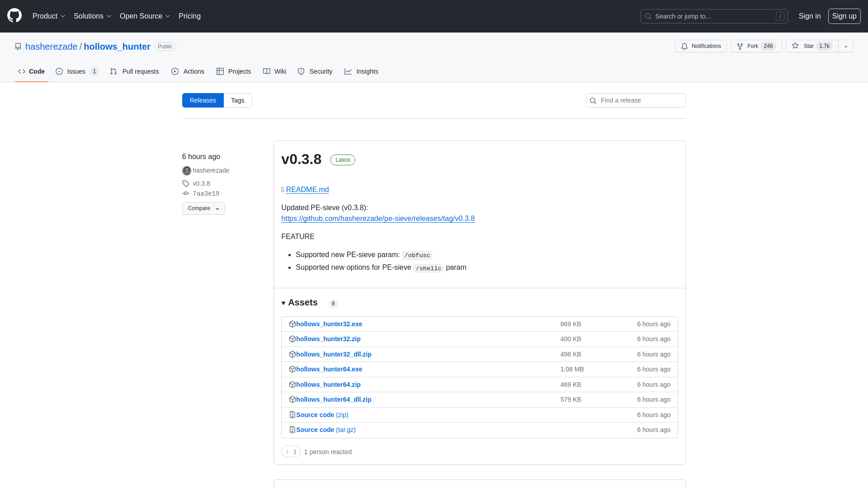This screenshot has height=488, width=868.
Task: Expand the Compare dropdown
Action: [203, 208]
